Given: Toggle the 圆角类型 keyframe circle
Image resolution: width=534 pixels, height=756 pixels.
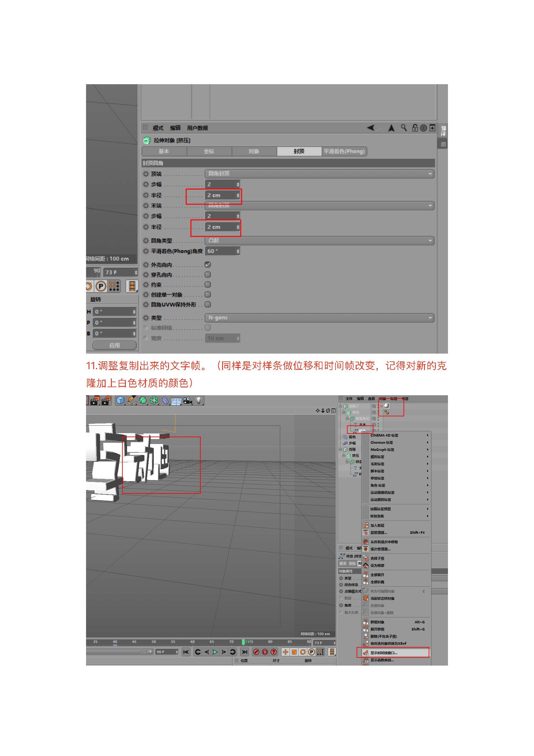Looking at the screenshot, I should point(146,241).
